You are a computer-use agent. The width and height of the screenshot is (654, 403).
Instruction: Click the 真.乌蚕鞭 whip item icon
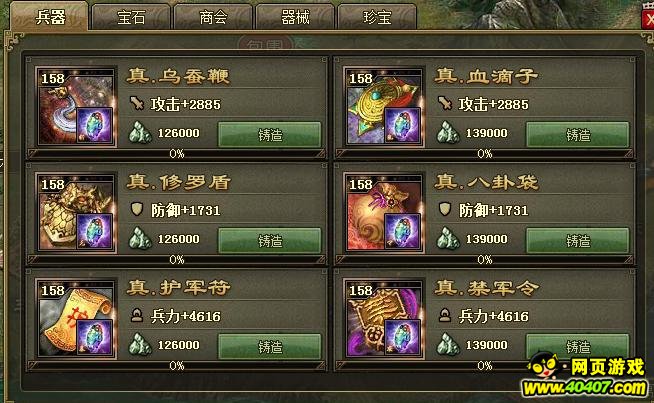(x=76, y=108)
